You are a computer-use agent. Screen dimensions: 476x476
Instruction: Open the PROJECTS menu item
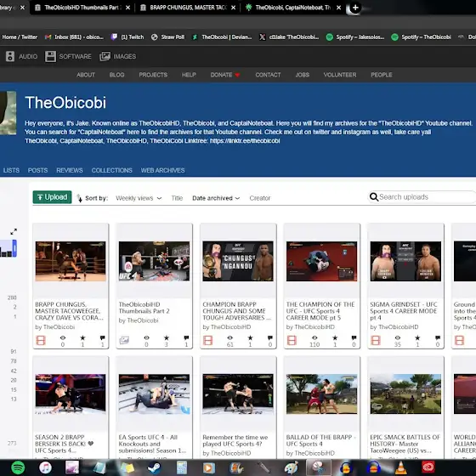pos(153,75)
